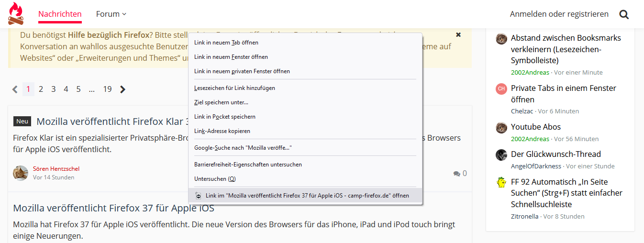Choose Link-Adresse kopieren
644x243 pixels.
(x=305, y=131)
